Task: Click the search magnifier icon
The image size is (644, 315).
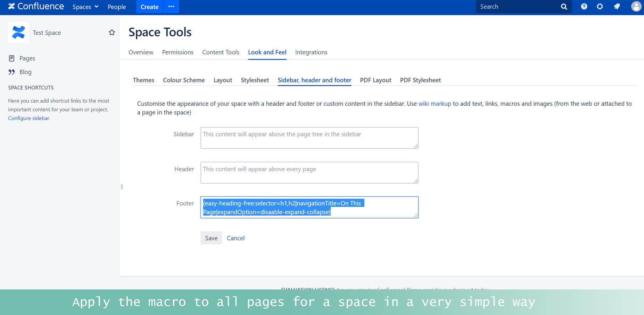Action: [x=563, y=7]
